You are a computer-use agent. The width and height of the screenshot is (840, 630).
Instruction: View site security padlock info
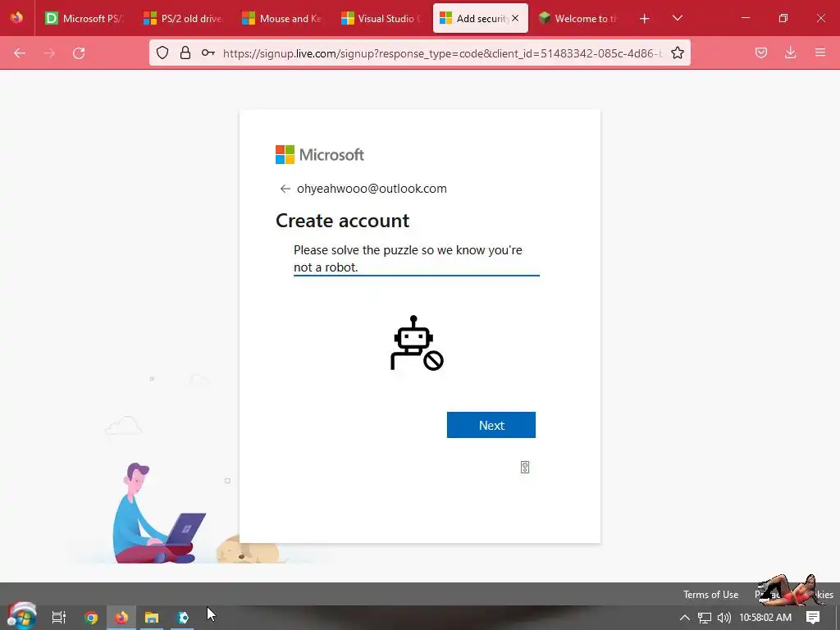(185, 52)
